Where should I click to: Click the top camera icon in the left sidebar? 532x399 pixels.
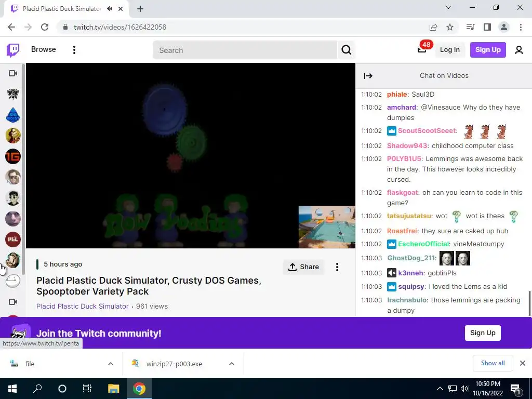(13, 73)
